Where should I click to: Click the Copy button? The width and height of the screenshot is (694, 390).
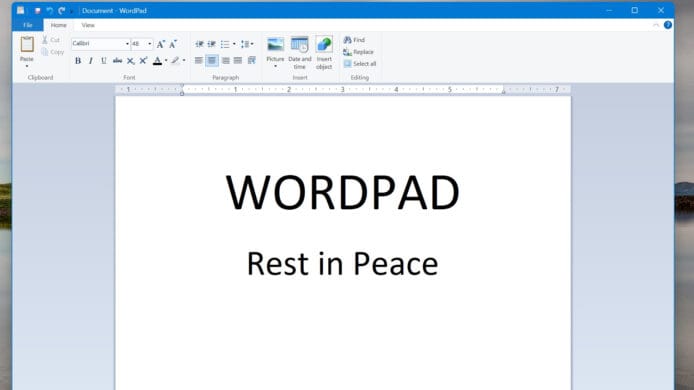pos(53,52)
